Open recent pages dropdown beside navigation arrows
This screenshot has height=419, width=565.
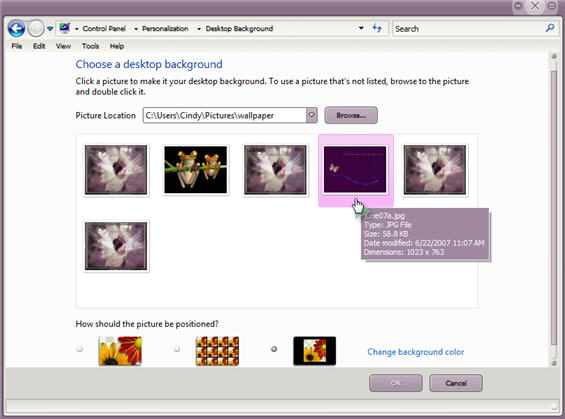tap(50, 28)
